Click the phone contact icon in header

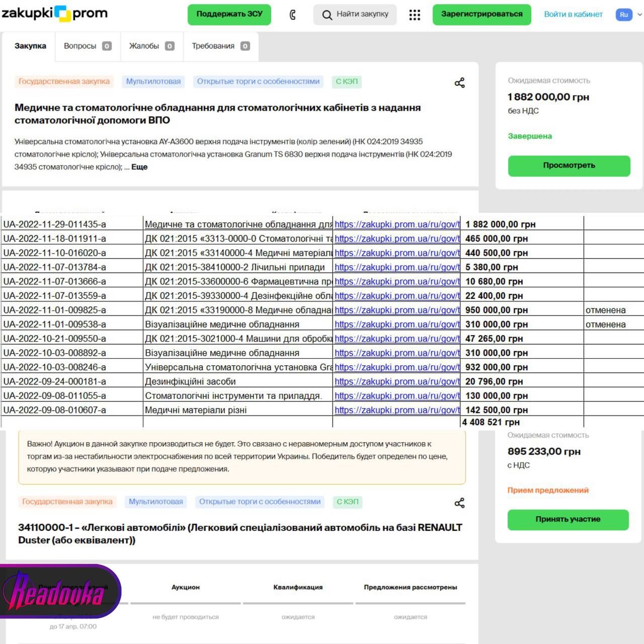pyautogui.click(x=293, y=15)
